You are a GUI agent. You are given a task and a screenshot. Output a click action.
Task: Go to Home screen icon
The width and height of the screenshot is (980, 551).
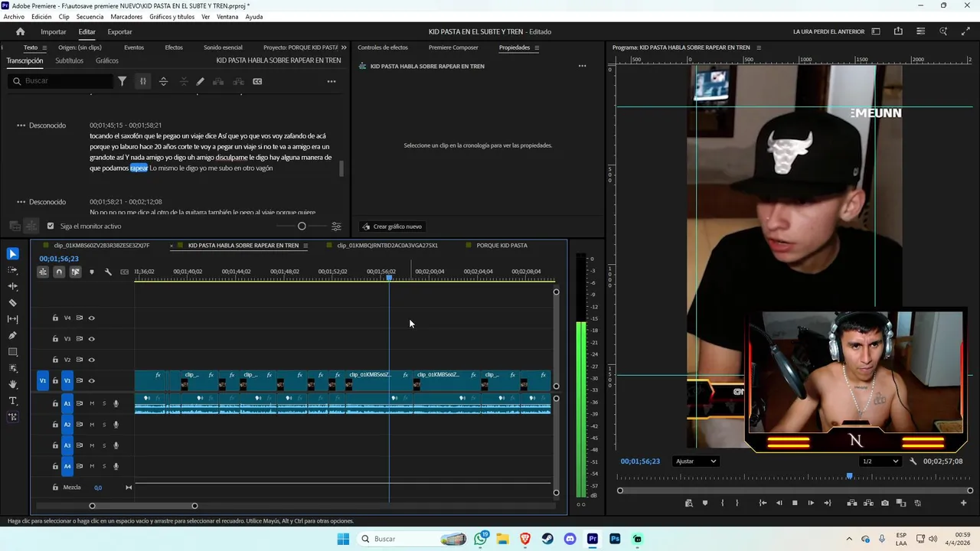click(21, 31)
